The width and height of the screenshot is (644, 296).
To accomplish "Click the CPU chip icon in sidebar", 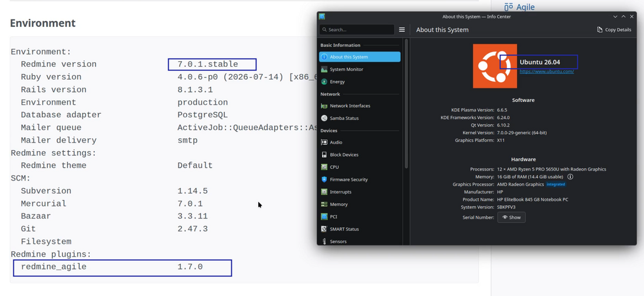I will point(324,167).
